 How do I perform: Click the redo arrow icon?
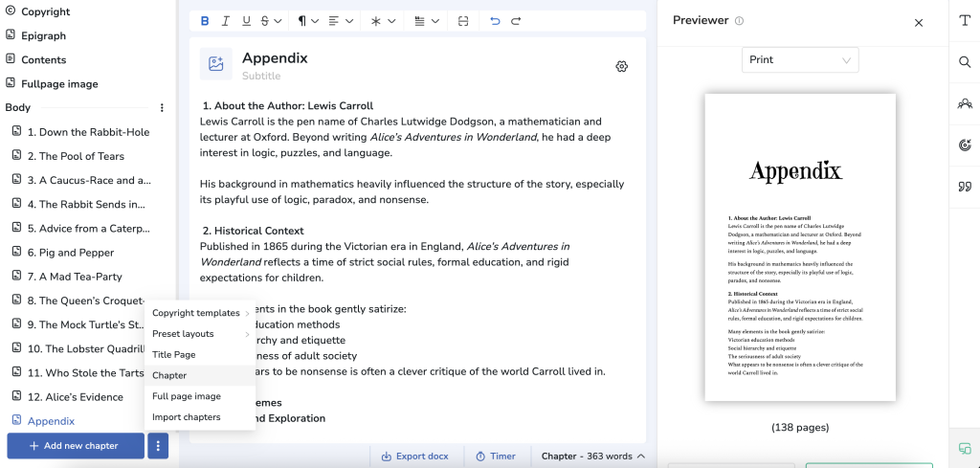[516, 21]
